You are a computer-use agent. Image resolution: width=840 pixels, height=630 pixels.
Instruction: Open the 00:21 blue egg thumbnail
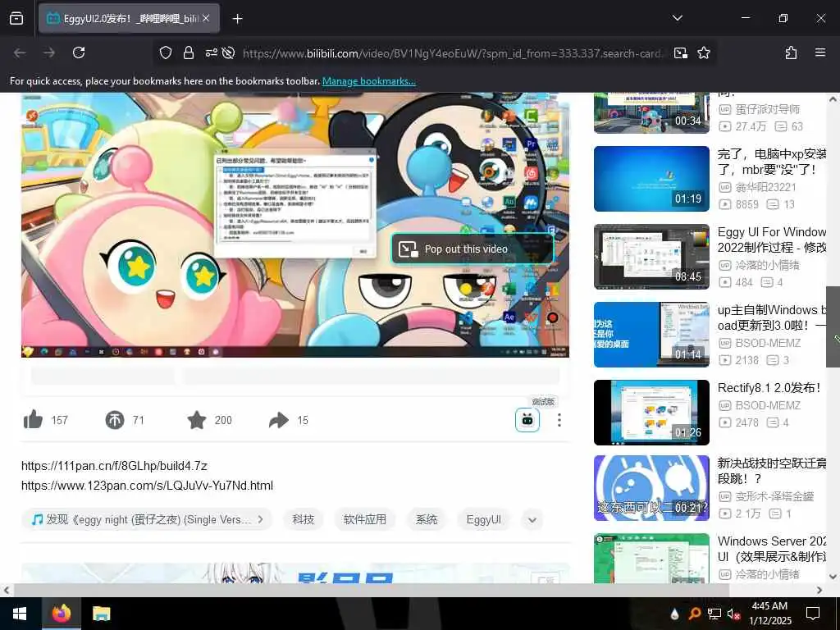coord(651,488)
